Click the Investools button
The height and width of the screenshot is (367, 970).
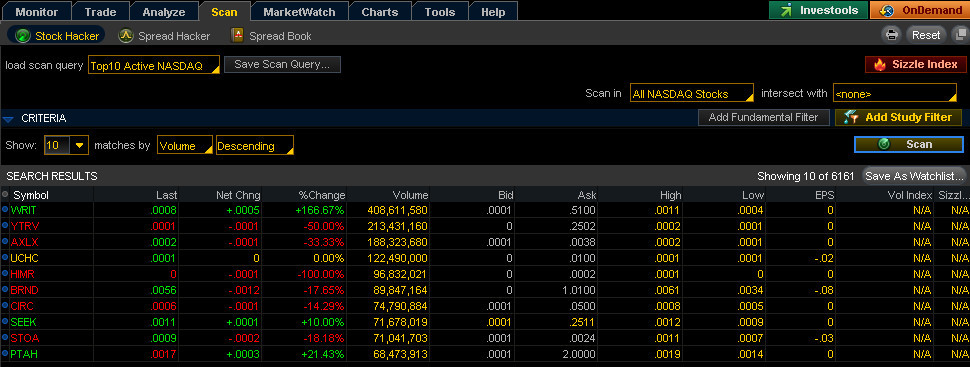pyautogui.click(x=818, y=10)
